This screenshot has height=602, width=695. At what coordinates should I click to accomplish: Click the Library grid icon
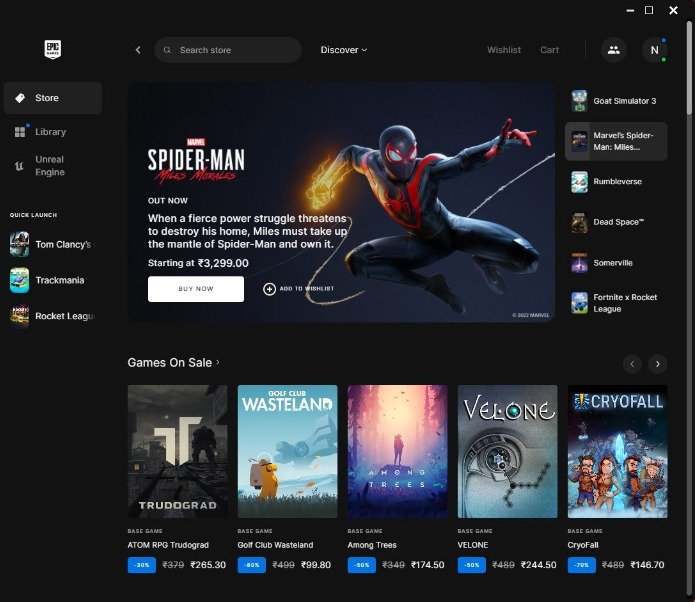(20, 132)
